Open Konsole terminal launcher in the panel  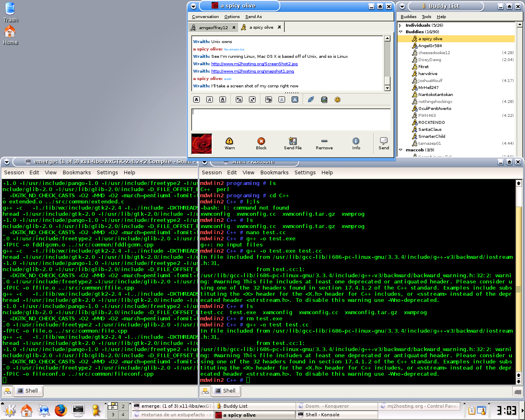78,410
